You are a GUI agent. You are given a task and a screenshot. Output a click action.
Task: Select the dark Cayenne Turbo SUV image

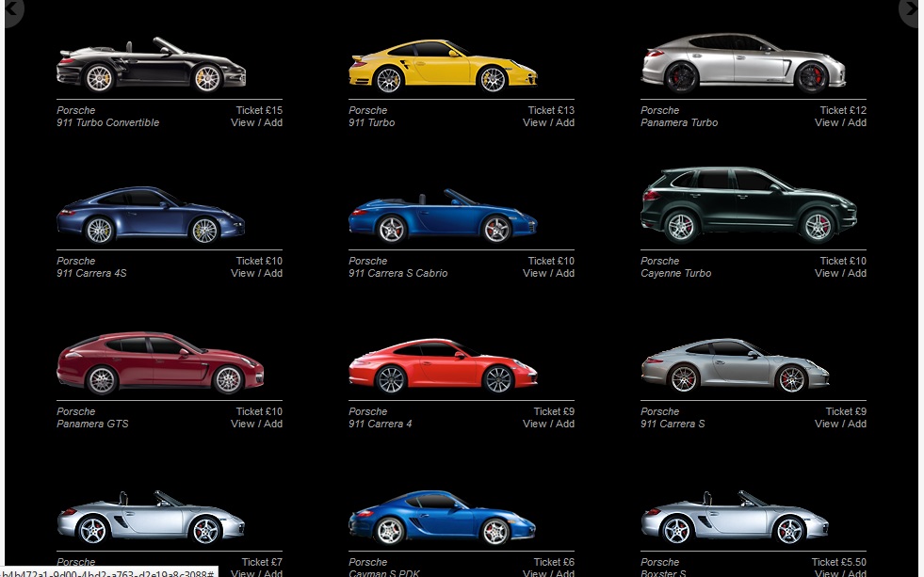[749, 205]
